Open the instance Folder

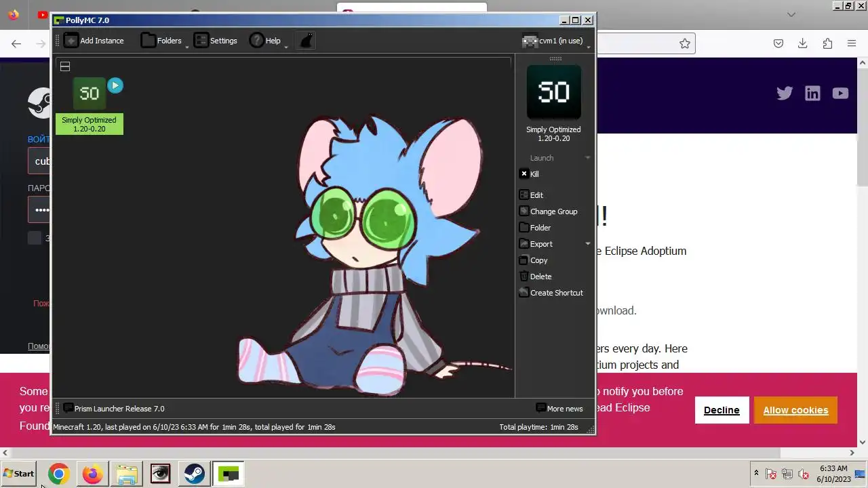[x=534, y=228]
